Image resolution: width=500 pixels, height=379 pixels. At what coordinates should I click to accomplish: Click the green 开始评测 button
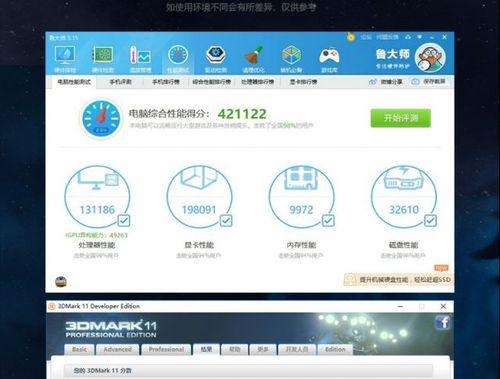click(x=401, y=118)
